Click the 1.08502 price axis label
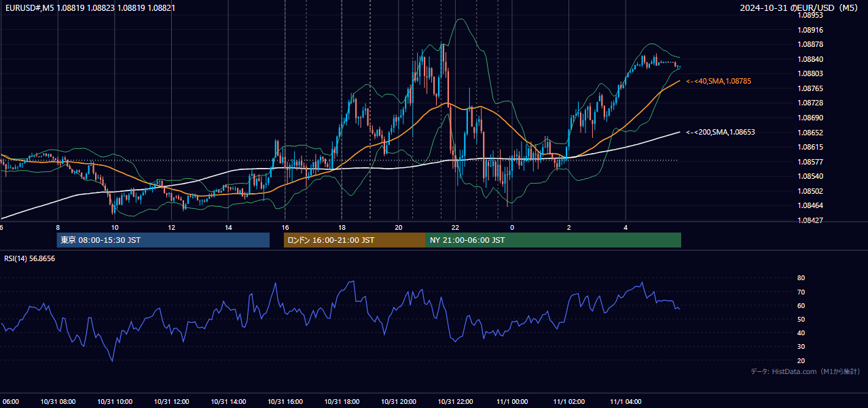Screen dimensions: 868x408 pos(811,191)
